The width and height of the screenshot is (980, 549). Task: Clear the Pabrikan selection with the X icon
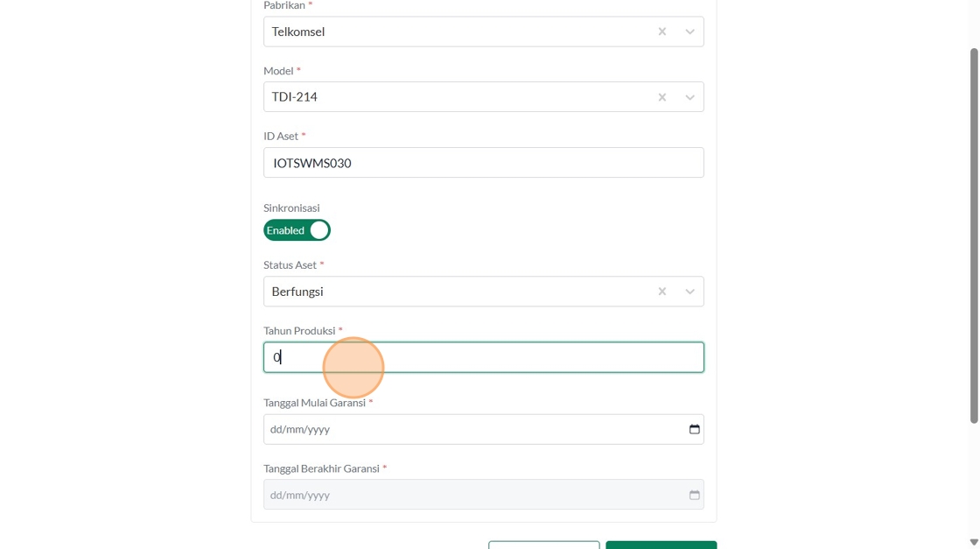pos(662,32)
